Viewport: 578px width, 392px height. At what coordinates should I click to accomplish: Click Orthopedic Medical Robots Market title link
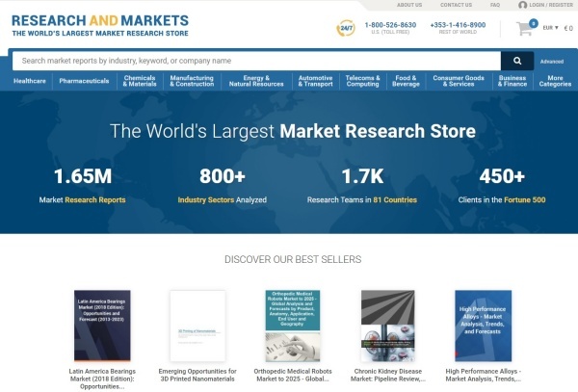293,375
